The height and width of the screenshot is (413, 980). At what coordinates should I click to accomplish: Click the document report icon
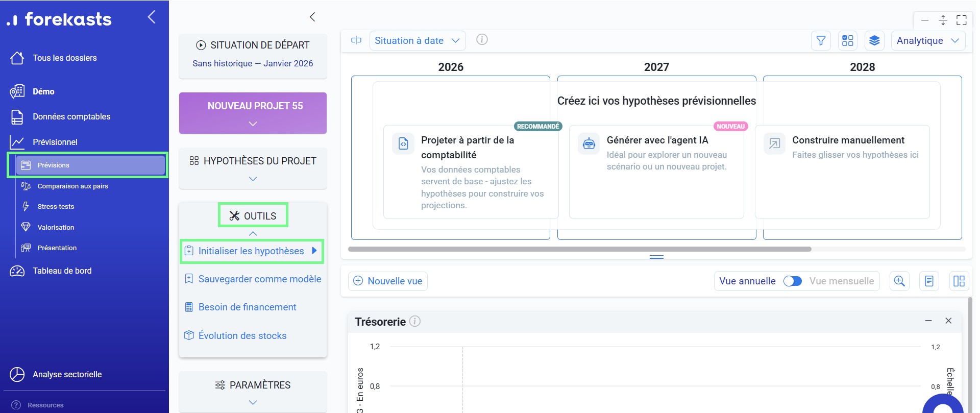[929, 281]
